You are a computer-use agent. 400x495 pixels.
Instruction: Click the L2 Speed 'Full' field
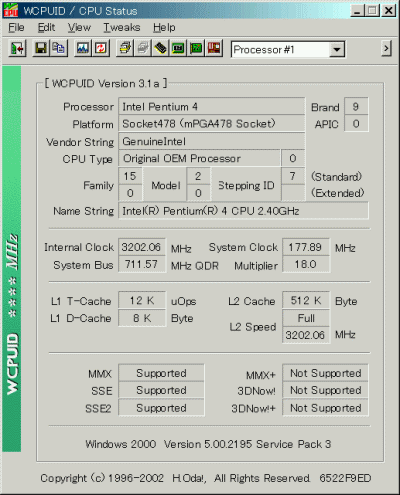306,318
